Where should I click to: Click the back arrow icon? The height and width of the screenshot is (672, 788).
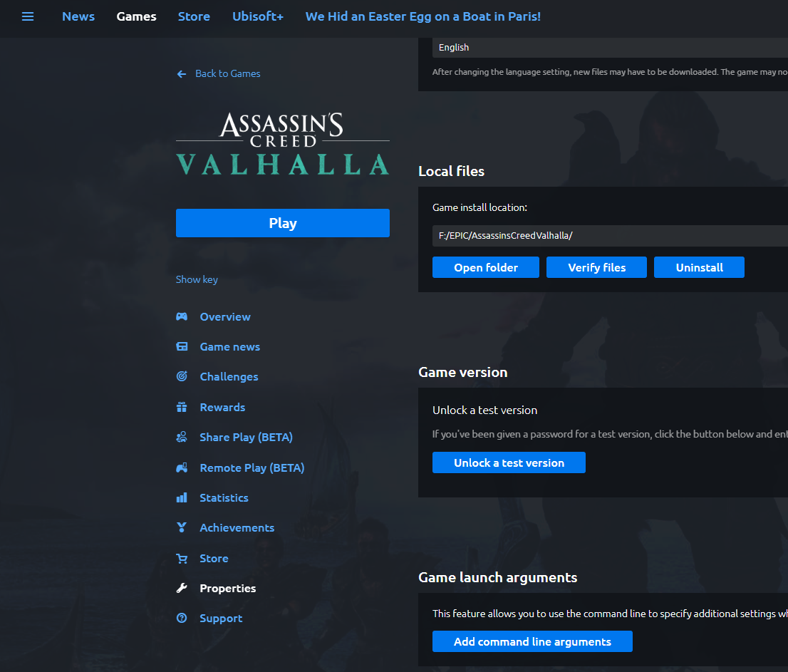[x=182, y=73]
